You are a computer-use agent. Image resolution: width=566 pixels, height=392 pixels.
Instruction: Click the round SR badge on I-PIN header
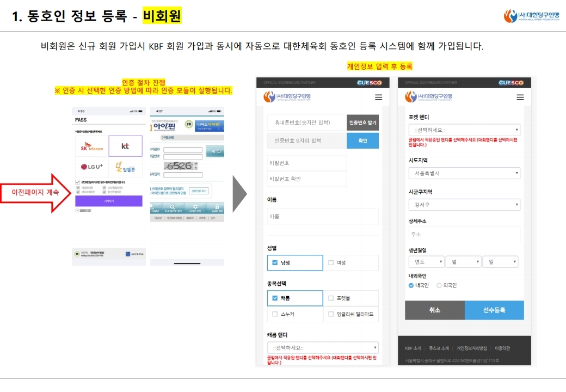(189, 124)
